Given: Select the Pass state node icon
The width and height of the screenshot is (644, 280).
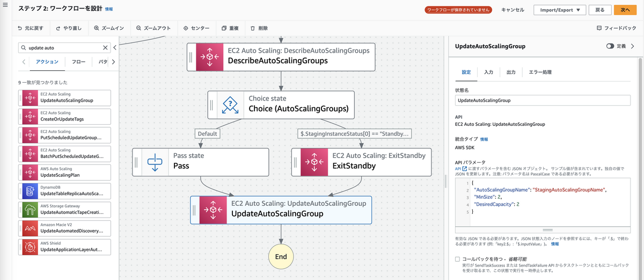Looking at the screenshot, I should [155, 162].
